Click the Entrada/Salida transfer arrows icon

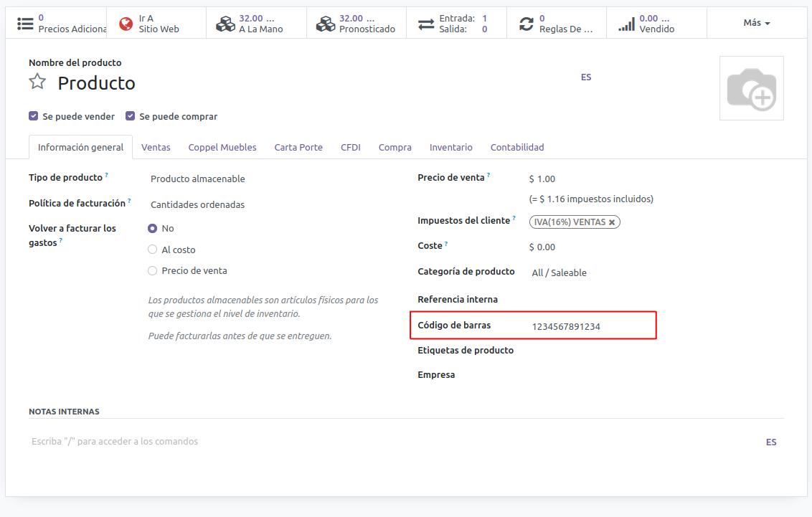pyautogui.click(x=426, y=24)
